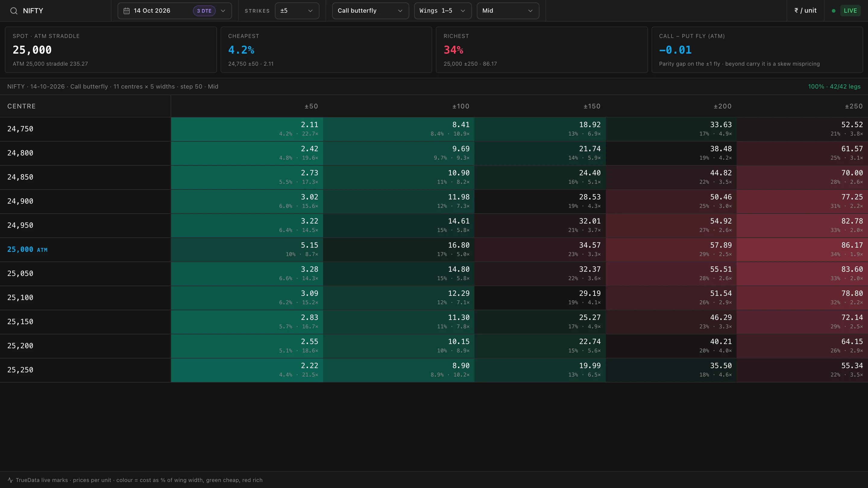Click the 83.60 cell in the 25,050 row
The width and height of the screenshot is (868, 488).
pyautogui.click(x=802, y=274)
